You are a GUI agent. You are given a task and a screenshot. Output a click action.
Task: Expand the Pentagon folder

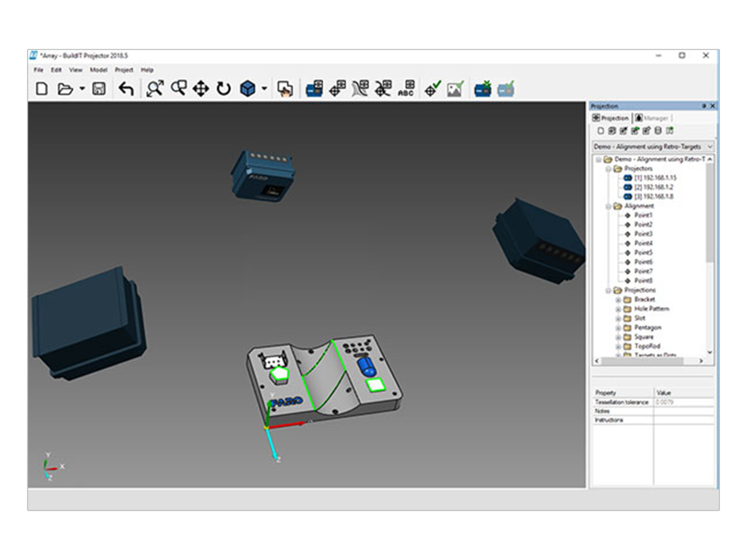(618, 328)
